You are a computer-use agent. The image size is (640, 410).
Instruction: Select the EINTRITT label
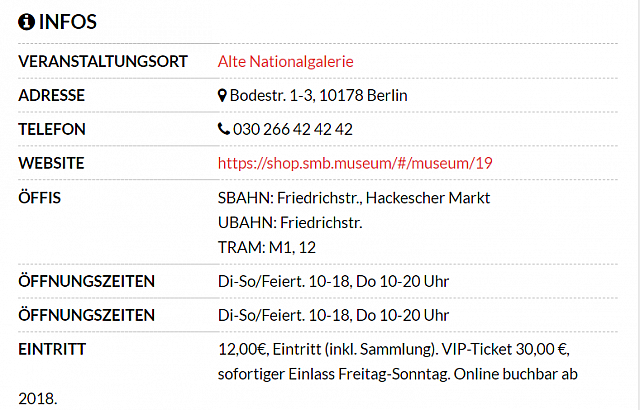[52, 349]
